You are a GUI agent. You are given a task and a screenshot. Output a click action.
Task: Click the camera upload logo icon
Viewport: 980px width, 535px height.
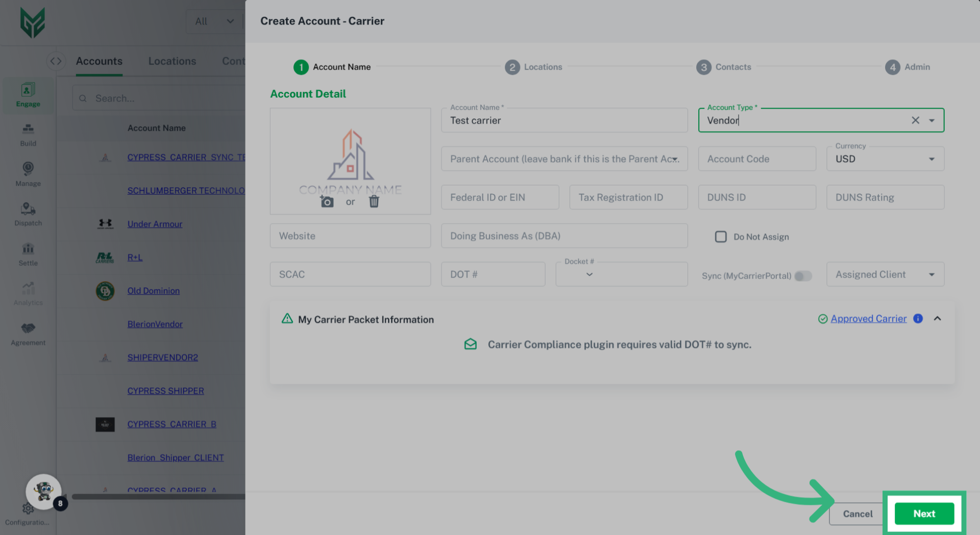point(327,202)
